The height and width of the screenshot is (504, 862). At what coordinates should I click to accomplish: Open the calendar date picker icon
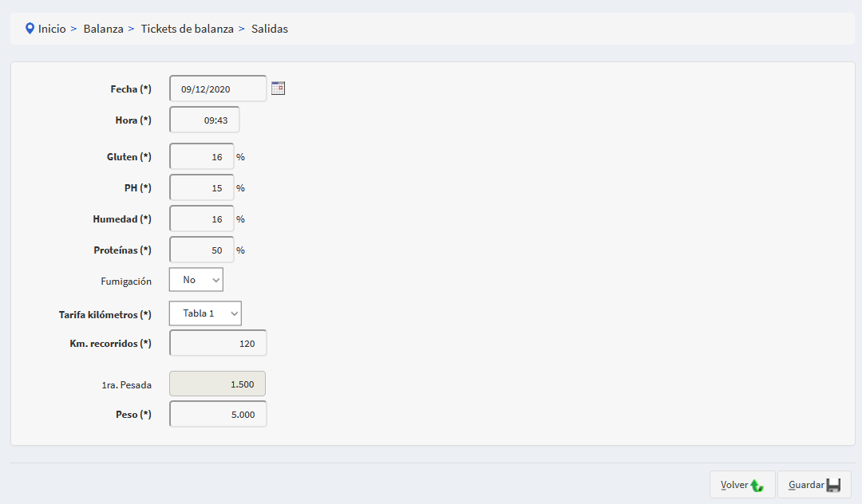pos(278,89)
